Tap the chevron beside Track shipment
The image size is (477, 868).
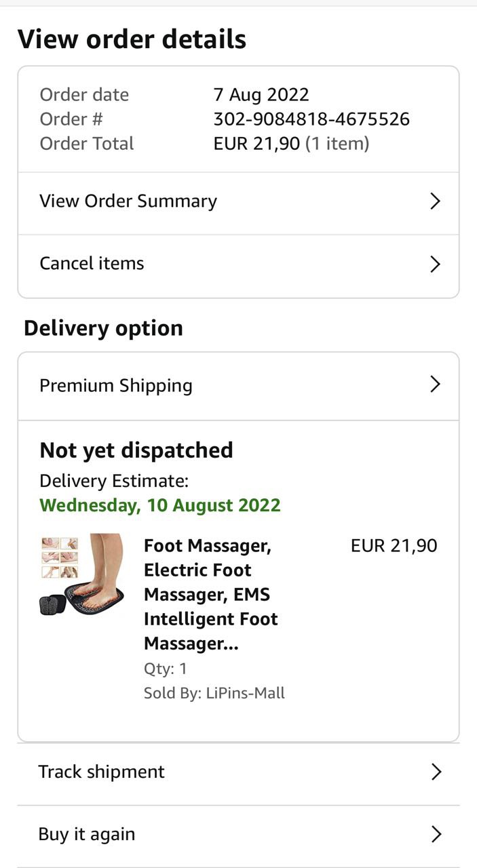tap(436, 772)
